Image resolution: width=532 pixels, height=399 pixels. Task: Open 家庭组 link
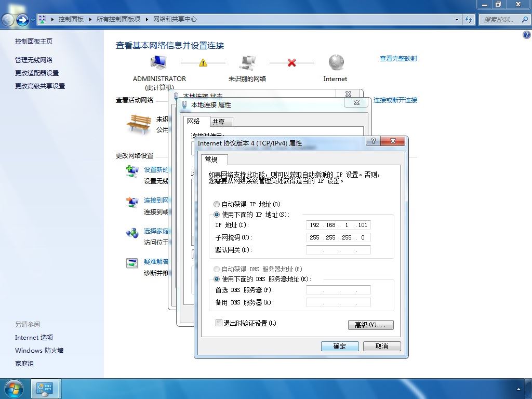coord(24,364)
